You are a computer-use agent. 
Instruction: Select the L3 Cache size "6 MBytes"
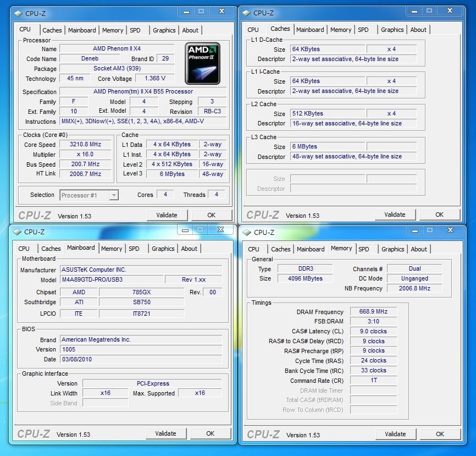point(328,146)
